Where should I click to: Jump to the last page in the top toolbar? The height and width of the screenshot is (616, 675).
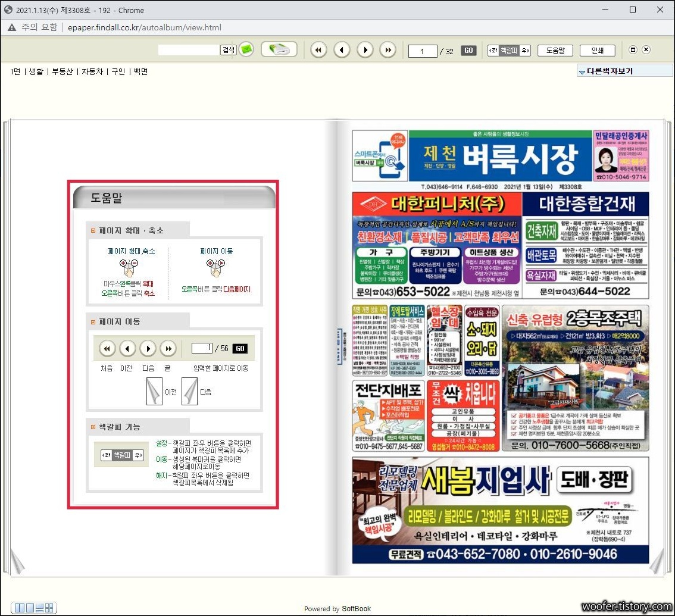coord(388,50)
